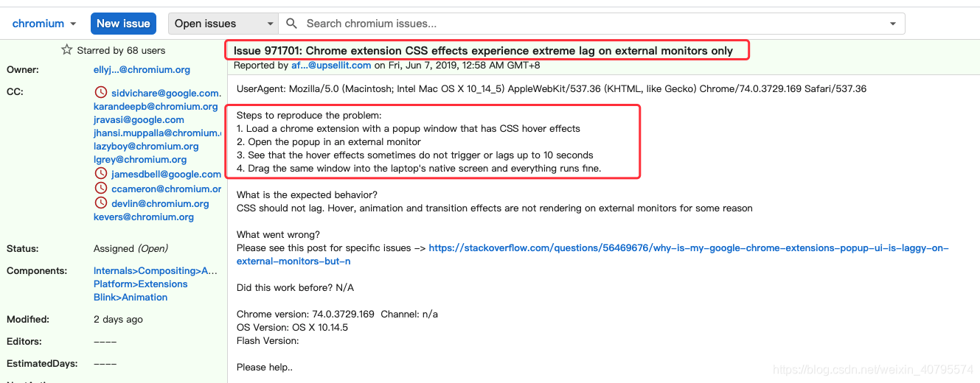Click clock icon beside ccameron@chromium
This screenshot has height=383, width=980.
(x=101, y=189)
